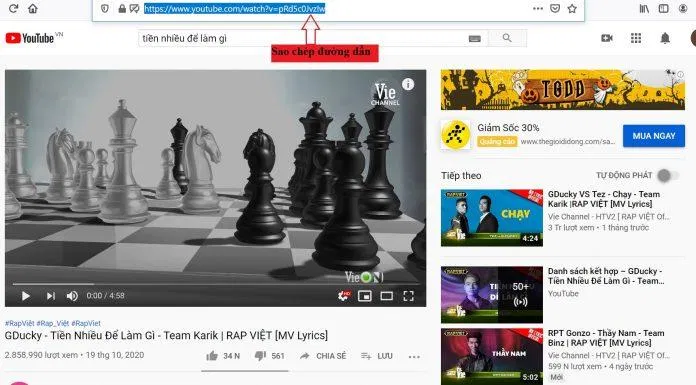Open the on-screen keyboard icon in search box

pyautogui.click(x=475, y=39)
